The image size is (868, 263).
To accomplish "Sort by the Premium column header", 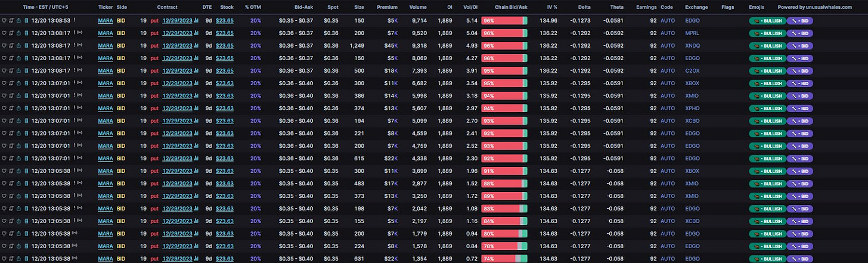I will click(387, 7).
